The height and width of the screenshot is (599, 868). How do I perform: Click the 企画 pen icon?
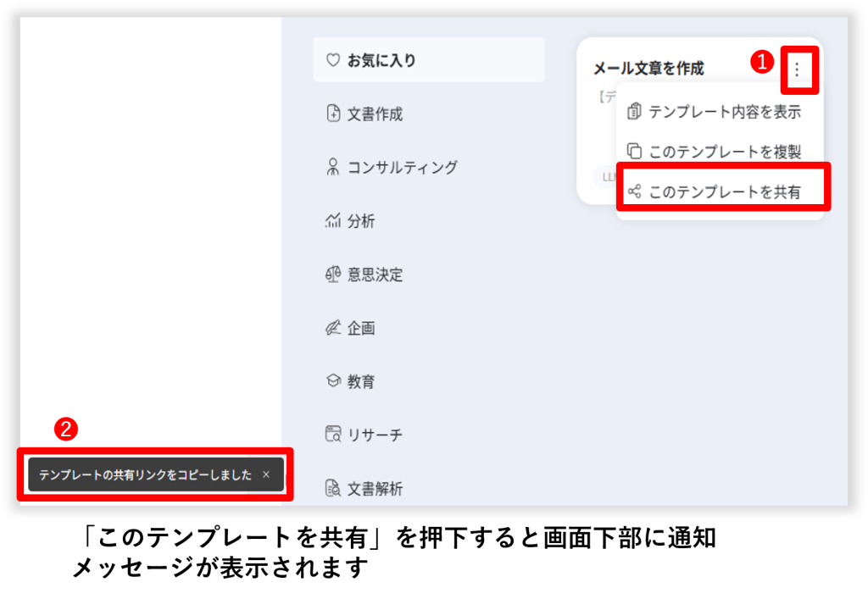[x=333, y=328]
